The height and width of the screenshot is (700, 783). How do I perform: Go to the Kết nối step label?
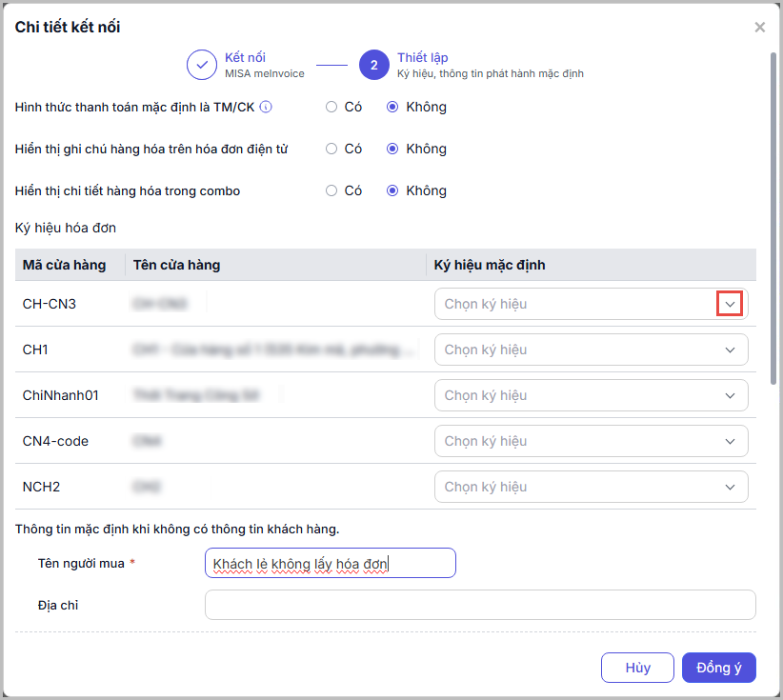click(245, 58)
